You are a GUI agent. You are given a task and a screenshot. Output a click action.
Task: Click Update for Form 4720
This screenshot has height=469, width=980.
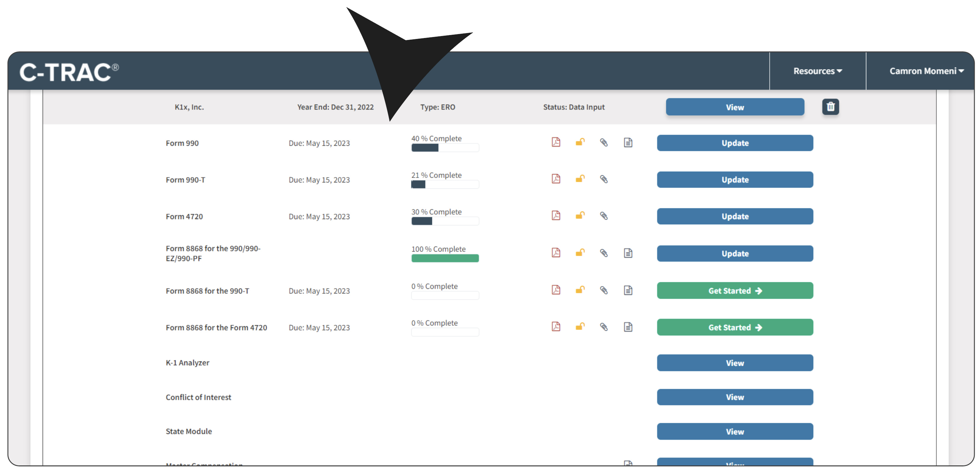pos(735,216)
